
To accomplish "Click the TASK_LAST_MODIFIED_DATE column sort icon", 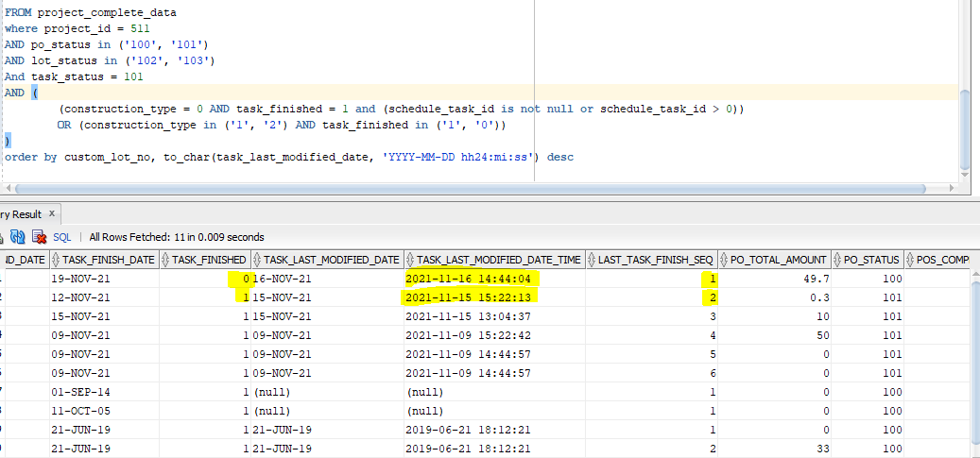I will 257,260.
